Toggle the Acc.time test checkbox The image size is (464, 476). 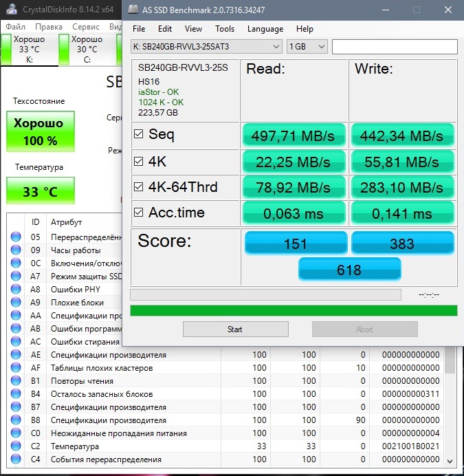138,212
